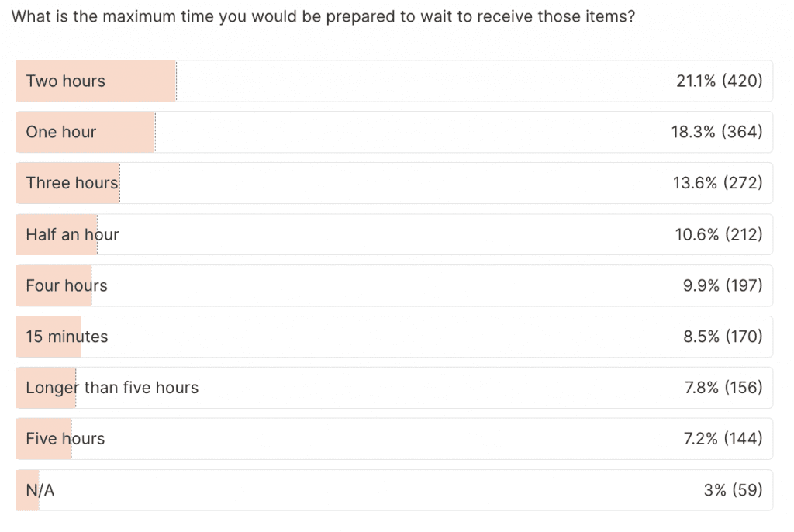Viewport: 794px width, 532px height.
Task: Select the "Four hours" answer label
Action: (67, 285)
